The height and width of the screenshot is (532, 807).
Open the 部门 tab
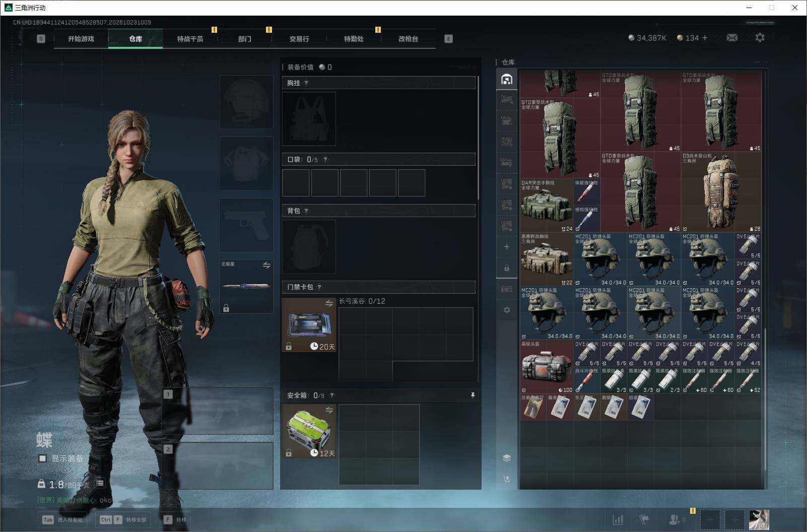click(x=245, y=39)
